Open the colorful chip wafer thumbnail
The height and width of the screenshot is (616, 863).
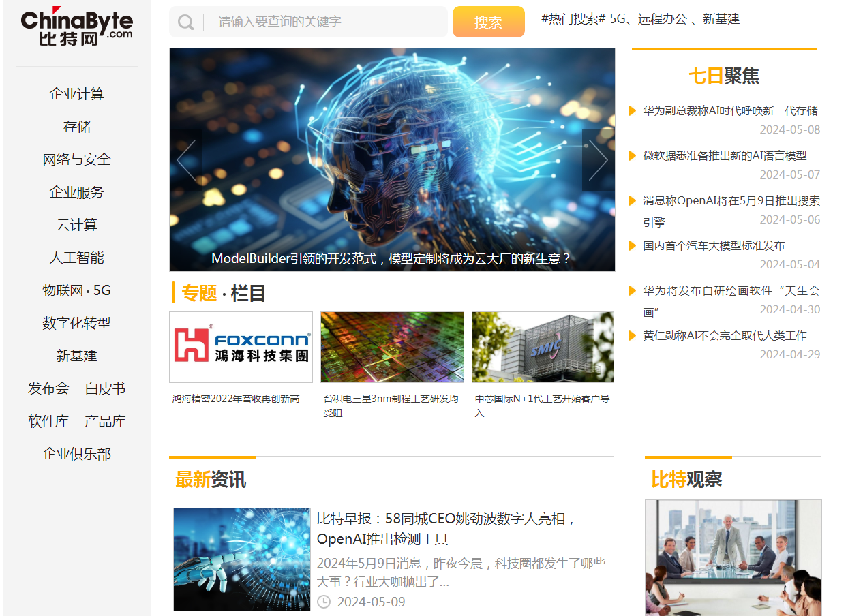tap(392, 348)
